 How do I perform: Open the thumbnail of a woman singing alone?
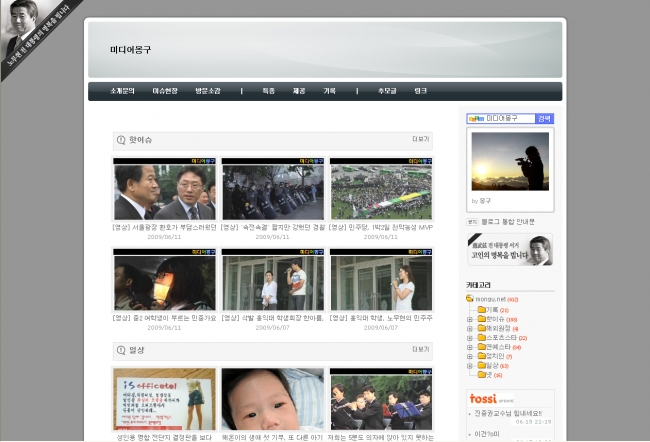381,280
